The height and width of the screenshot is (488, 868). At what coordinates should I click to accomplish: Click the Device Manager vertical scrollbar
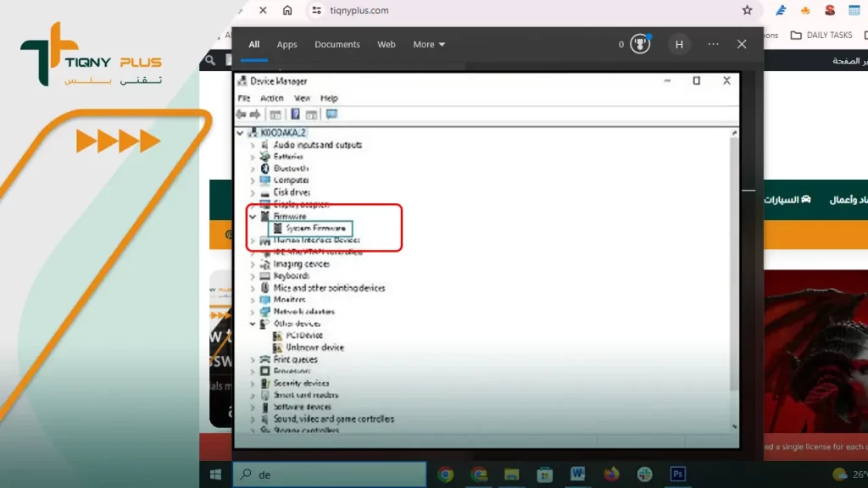pyautogui.click(x=733, y=280)
